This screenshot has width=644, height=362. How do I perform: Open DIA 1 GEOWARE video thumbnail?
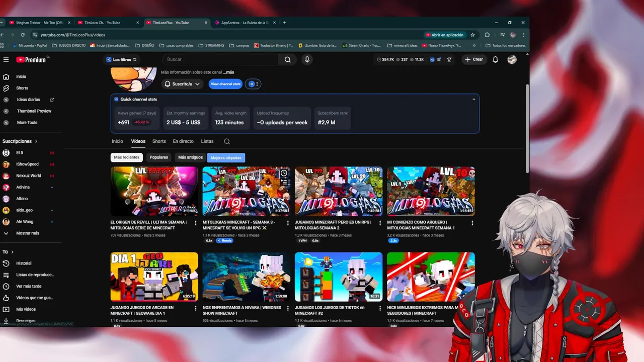click(x=154, y=277)
